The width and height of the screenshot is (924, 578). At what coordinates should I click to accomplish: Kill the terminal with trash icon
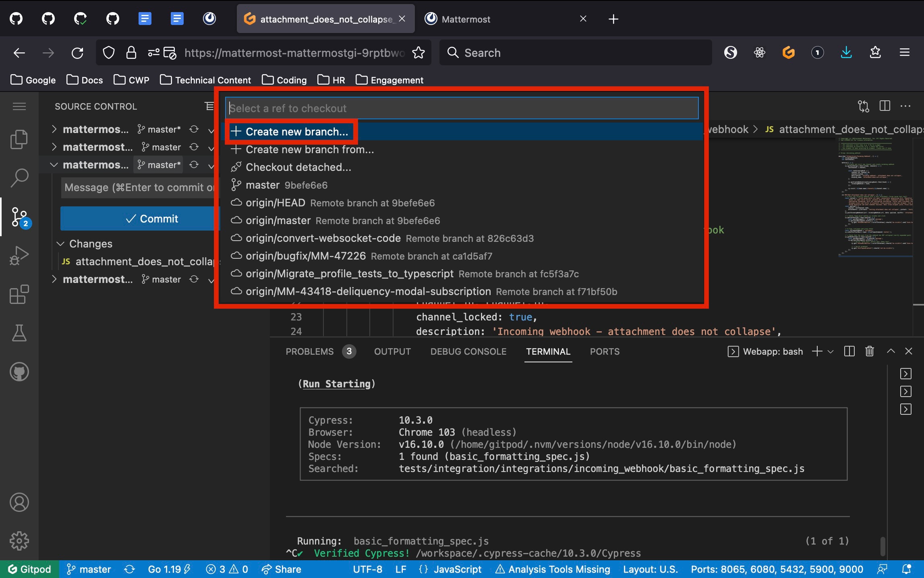[870, 351]
